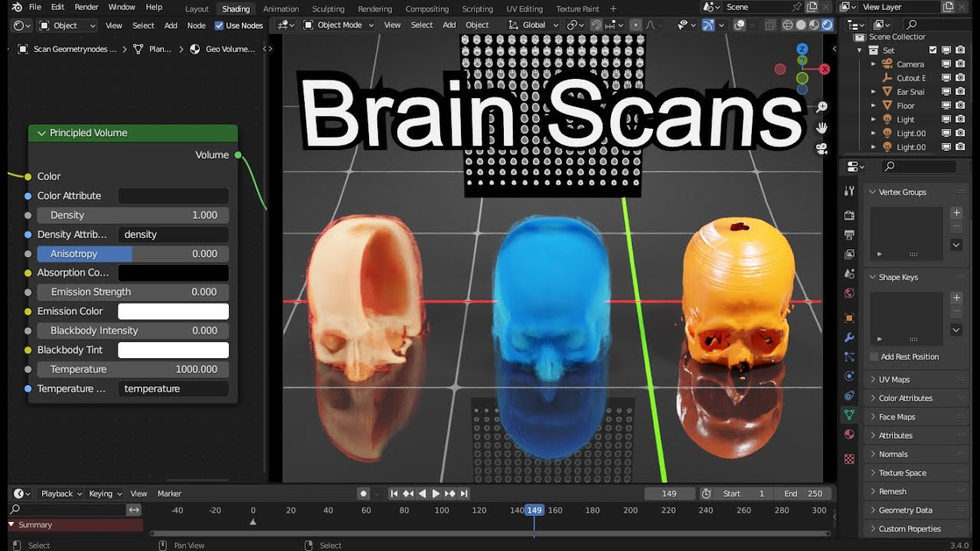
Task: Open the Render properties tab
Action: pyautogui.click(x=849, y=216)
